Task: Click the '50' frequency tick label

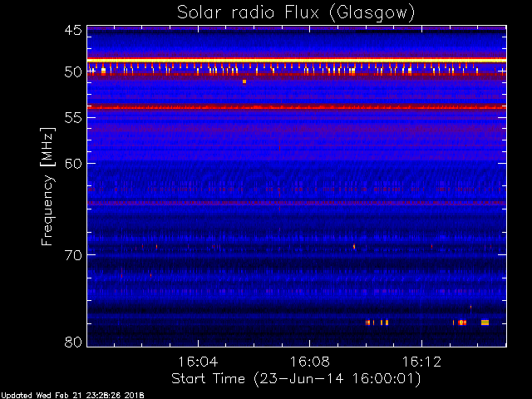Action: click(73, 72)
